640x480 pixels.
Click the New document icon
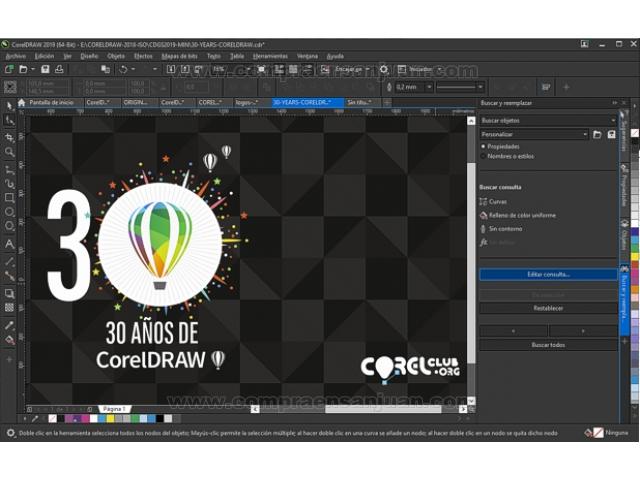coord(9,69)
